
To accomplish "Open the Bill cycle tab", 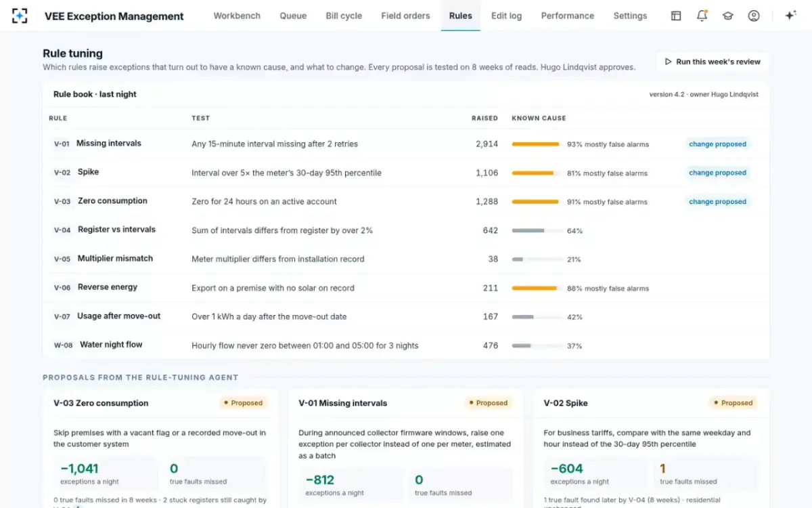I will 344,16.
